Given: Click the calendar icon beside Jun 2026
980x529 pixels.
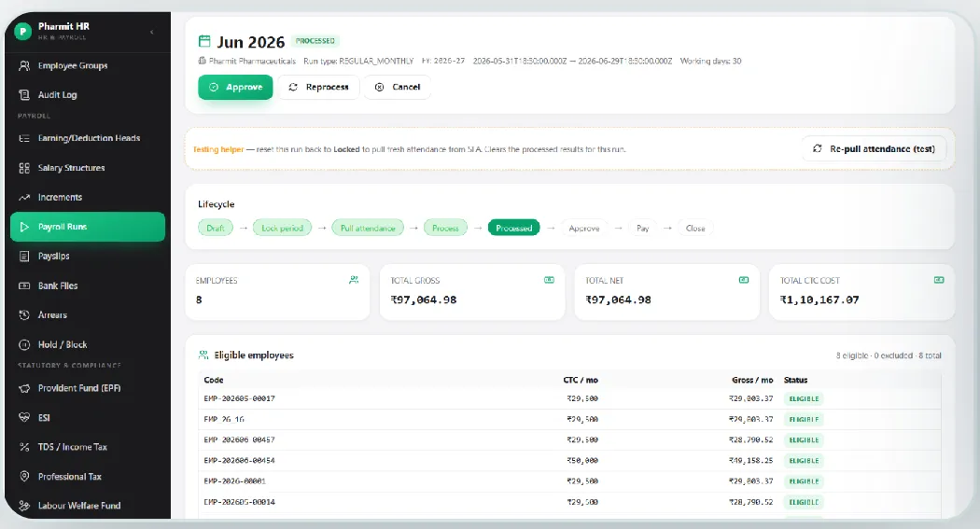Looking at the screenshot, I should click(204, 41).
